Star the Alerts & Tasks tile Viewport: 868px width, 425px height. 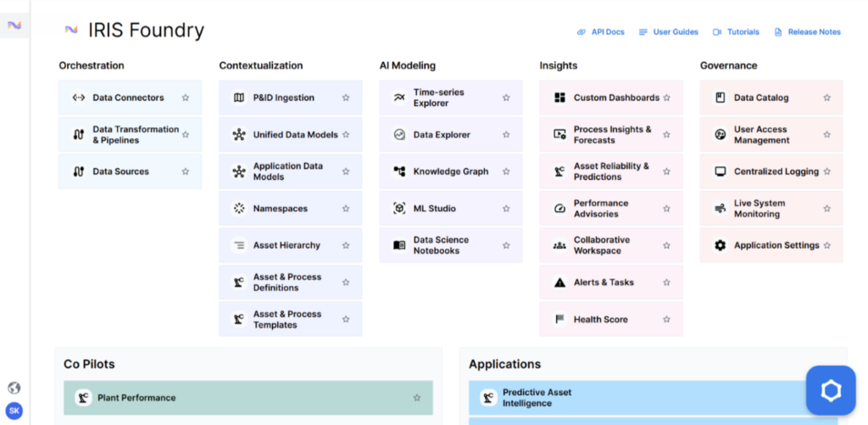pos(666,282)
